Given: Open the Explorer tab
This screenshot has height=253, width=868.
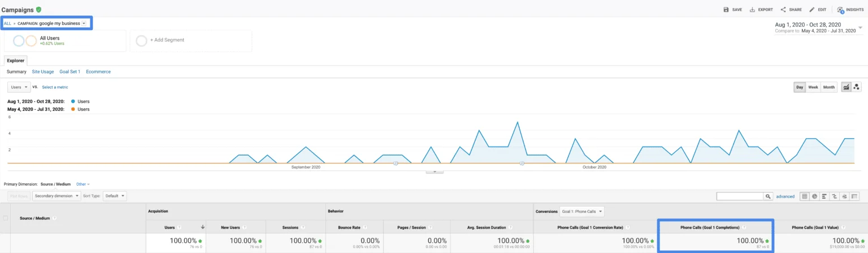Looking at the screenshot, I should (x=16, y=60).
